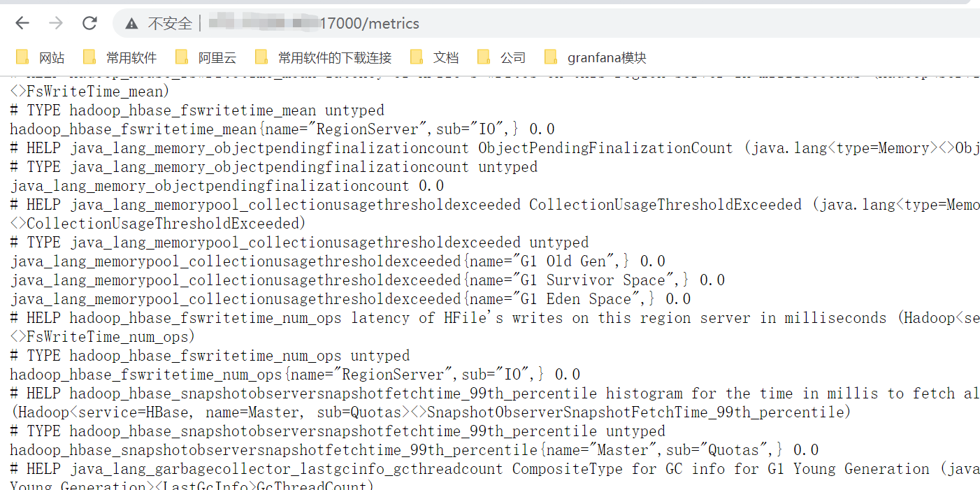
Task: Click the hadoop_hbase_fswritetime_mean RegionServer value line
Action: click(282, 129)
